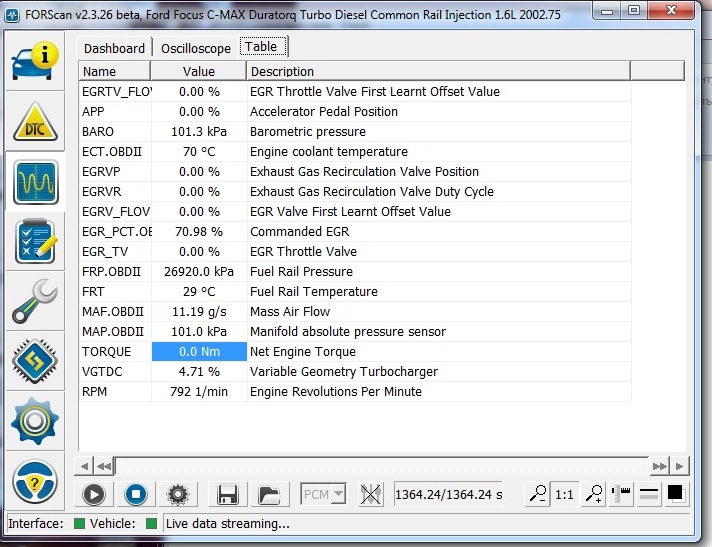Start live data with the play button
This screenshot has width=712, height=547.
pos(94,493)
